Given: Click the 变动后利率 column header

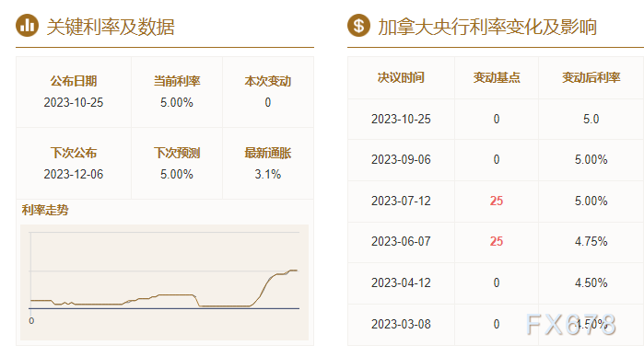Looking at the screenshot, I should point(591,77).
